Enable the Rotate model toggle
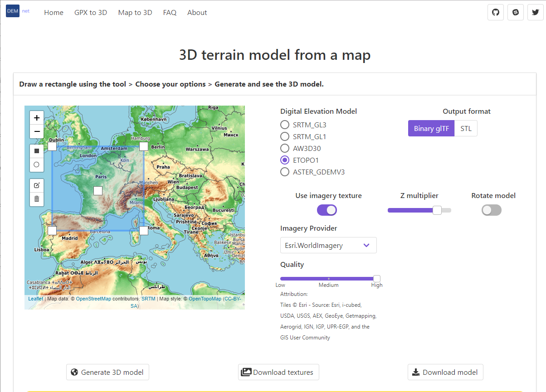 click(x=492, y=210)
